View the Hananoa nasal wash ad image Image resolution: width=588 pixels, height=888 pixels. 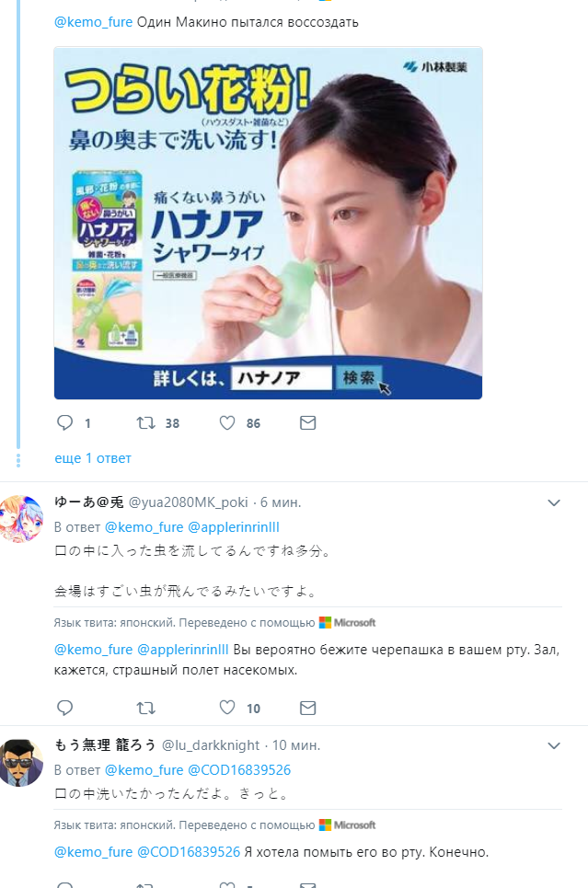pyautogui.click(x=268, y=223)
